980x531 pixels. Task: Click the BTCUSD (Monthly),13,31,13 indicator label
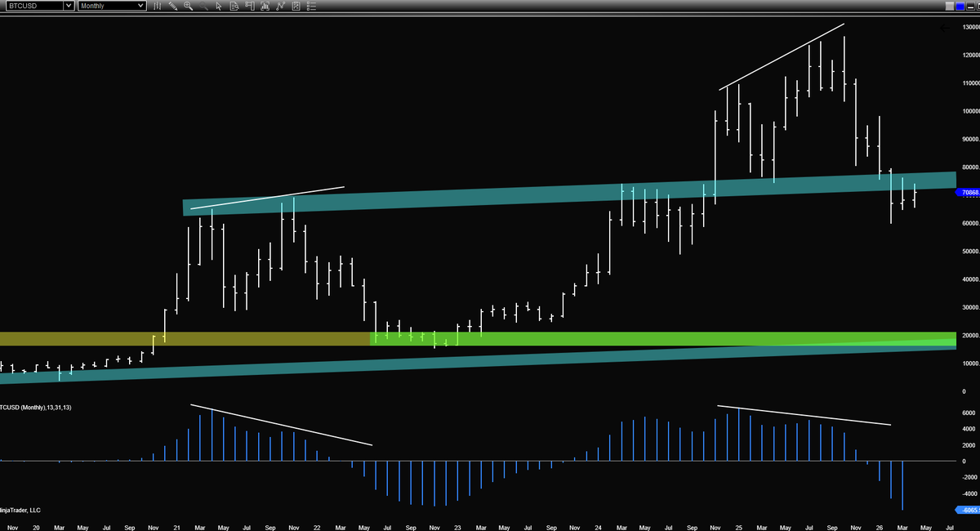36,407
